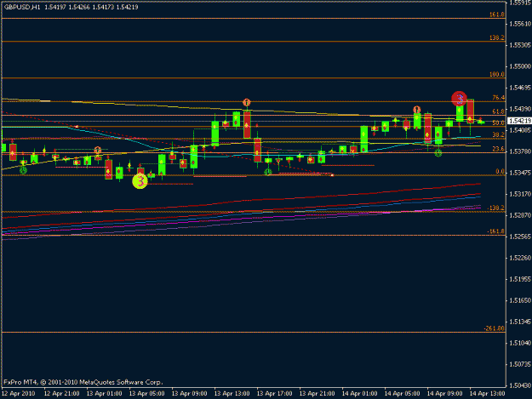This screenshot has width=532, height=399.
Task: Click the 1.51345 price axis value
Action: pyautogui.click(x=520, y=322)
